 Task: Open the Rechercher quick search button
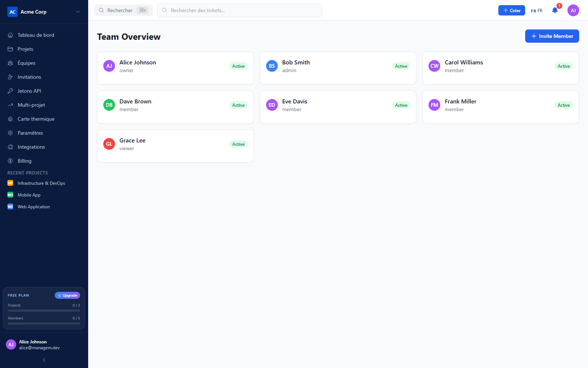[123, 10]
